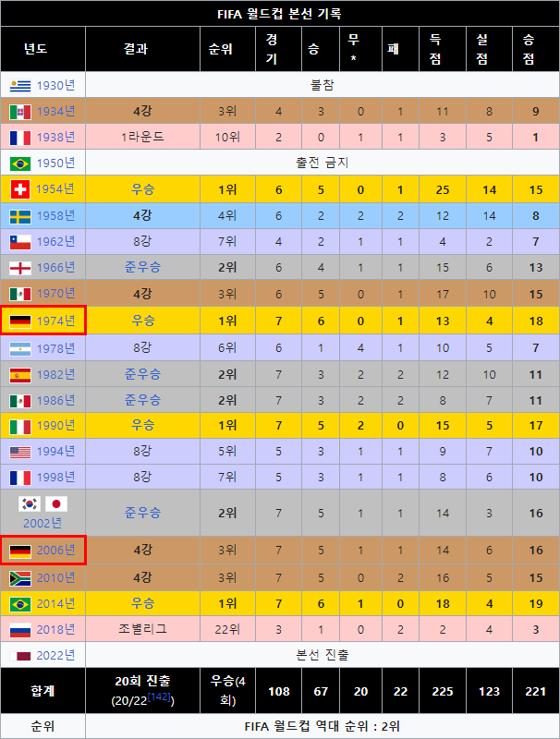
Task: Click the South Korea flag above 2002년
Action: [30, 503]
